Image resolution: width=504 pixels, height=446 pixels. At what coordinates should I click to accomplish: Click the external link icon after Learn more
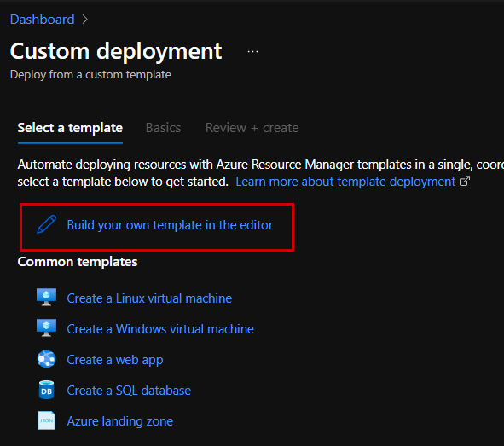465,182
